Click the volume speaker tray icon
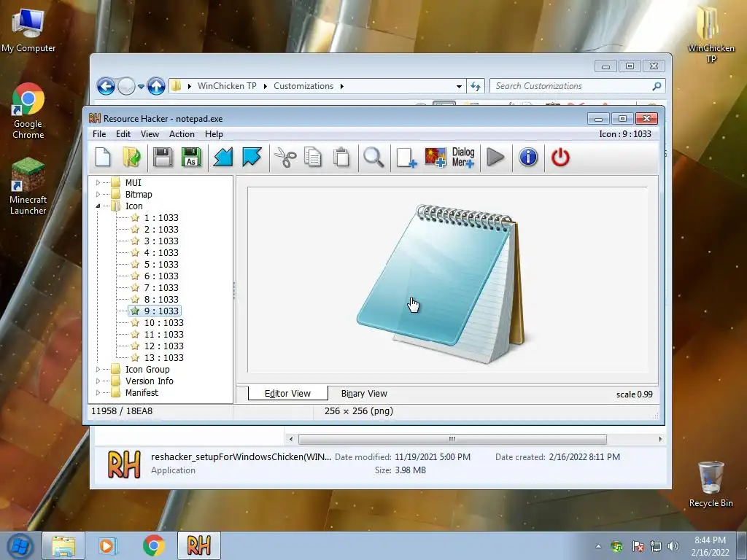 click(x=673, y=546)
